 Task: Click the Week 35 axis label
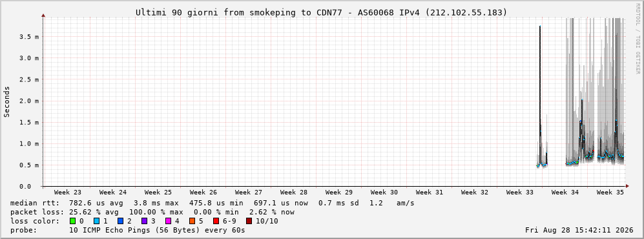(x=610, y=192)
